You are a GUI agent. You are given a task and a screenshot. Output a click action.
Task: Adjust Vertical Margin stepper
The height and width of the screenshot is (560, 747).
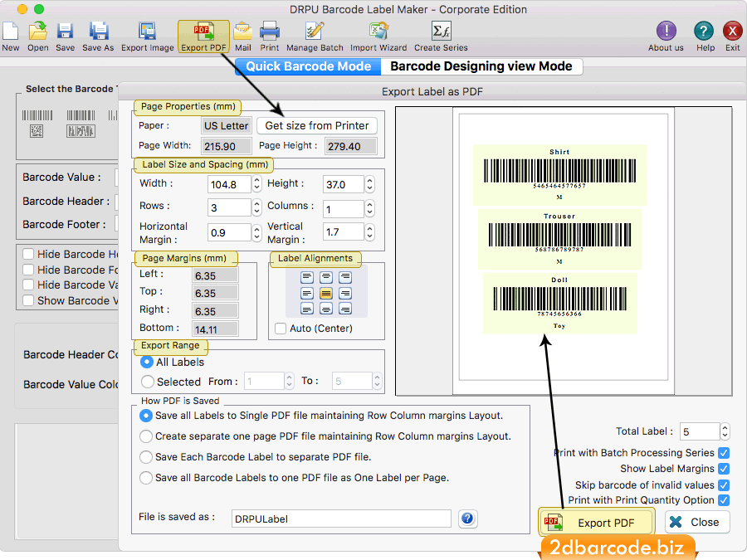[369, 232]
